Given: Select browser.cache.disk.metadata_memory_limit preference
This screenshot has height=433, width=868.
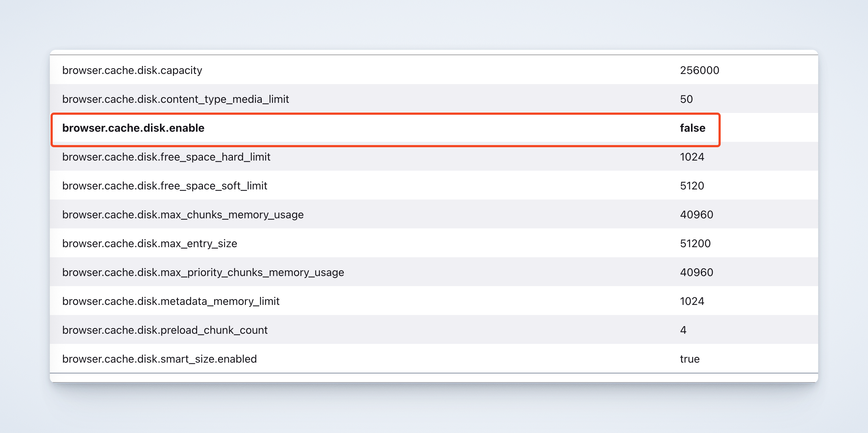Looking at the screenshot, I should (171, 301).
